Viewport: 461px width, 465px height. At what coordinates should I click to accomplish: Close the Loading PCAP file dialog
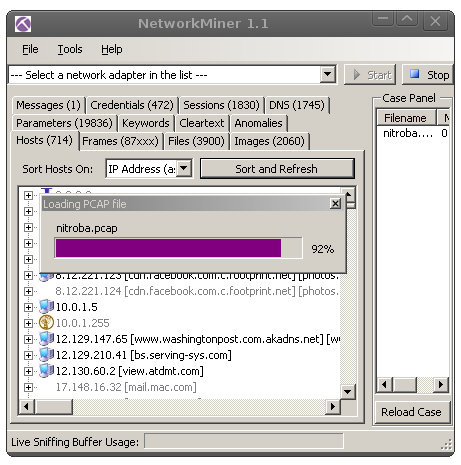(x=335, y=203)
